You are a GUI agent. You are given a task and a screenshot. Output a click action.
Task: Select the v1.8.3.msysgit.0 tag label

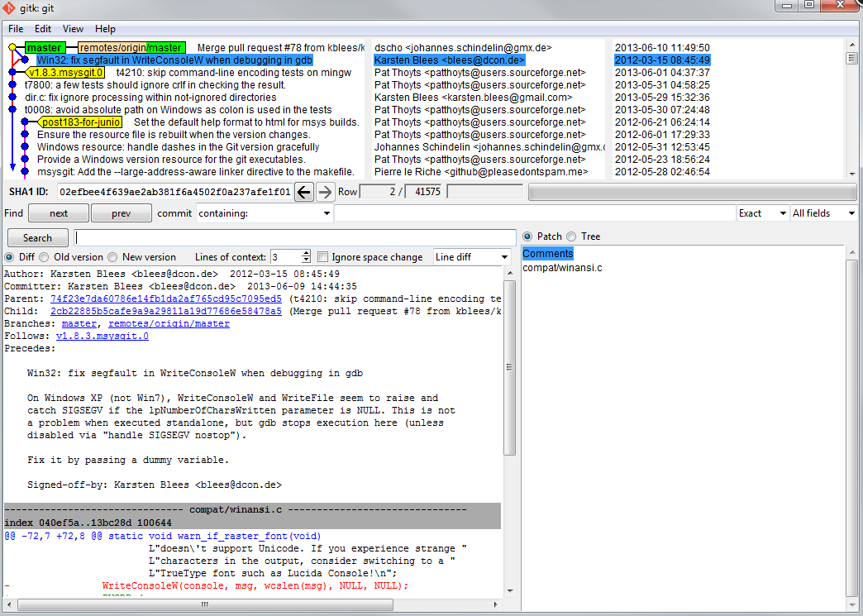tap(65, 73)
